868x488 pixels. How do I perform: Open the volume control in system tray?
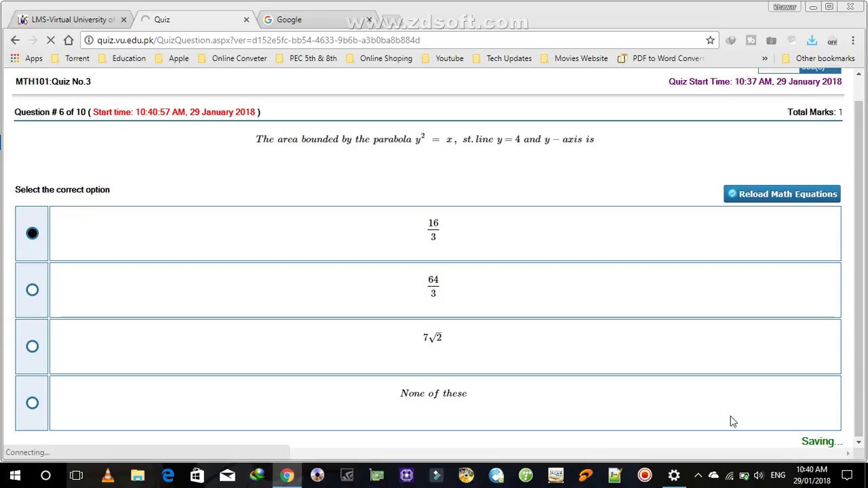click(758, 475)
